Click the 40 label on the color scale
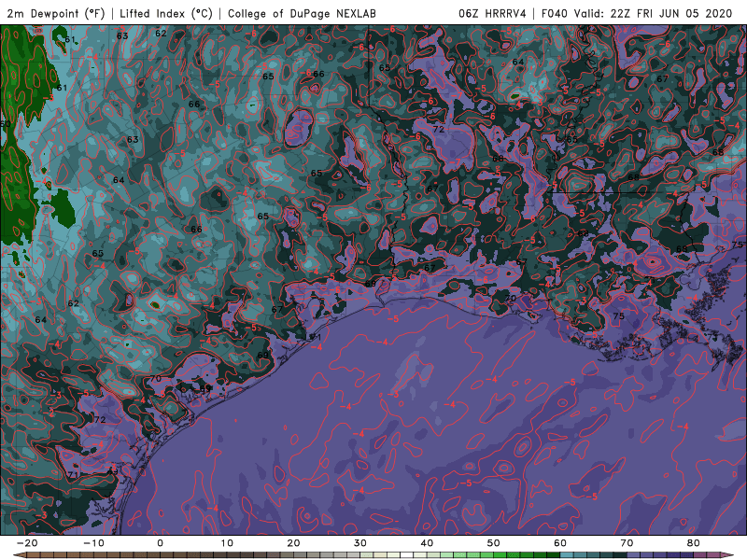 [x=427, y=543]
